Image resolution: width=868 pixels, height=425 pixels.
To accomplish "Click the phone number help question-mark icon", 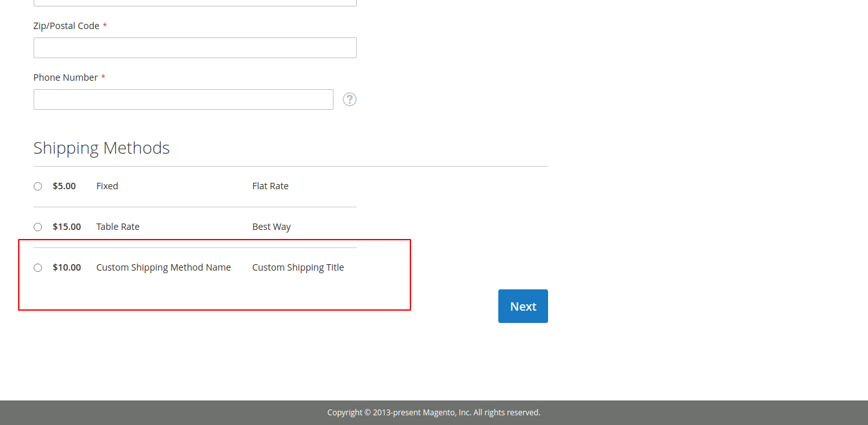I will [x=350, y=99].
